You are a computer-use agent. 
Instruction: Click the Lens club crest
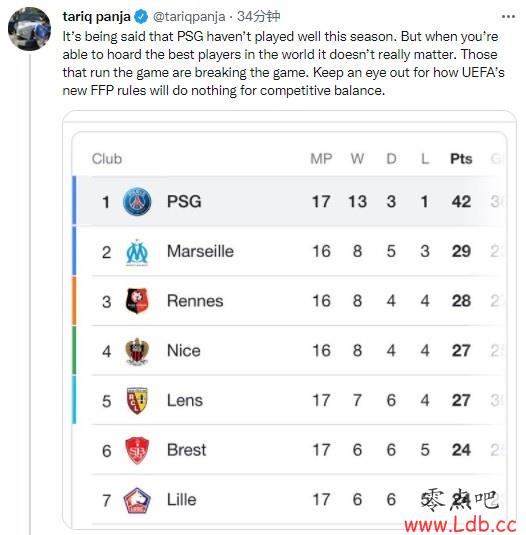[137, 401]
